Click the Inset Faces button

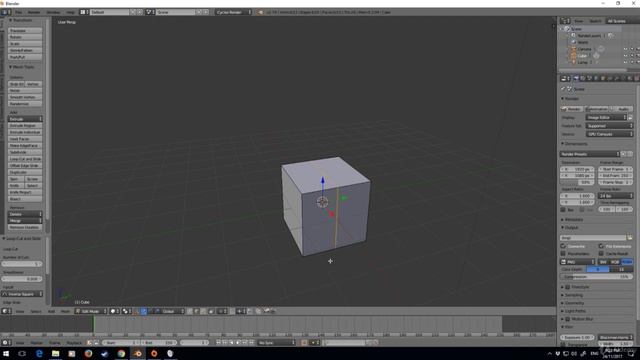pyautogui.click(x=25, y=139)
